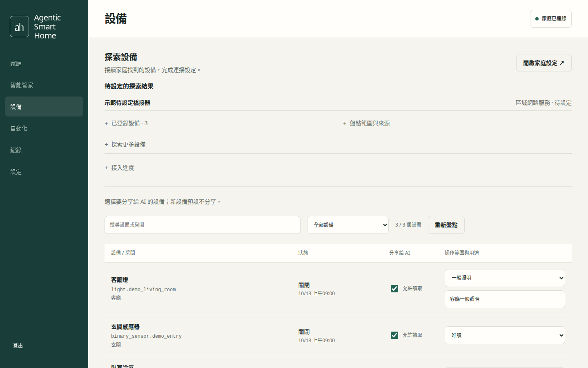This screenshot has height=368, width=588.
Task: Toggle 允許讀取 checkbox for 玄關感應器
Action: (394, 335)
